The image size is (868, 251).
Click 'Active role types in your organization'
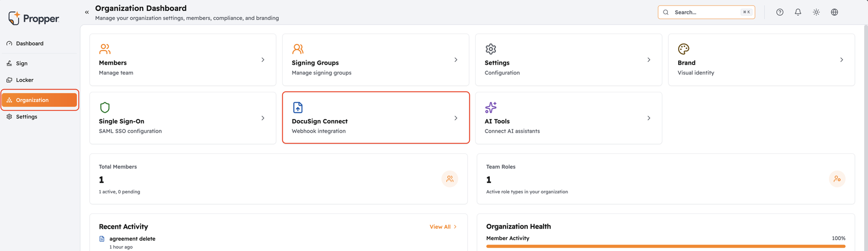coord(527,192)
